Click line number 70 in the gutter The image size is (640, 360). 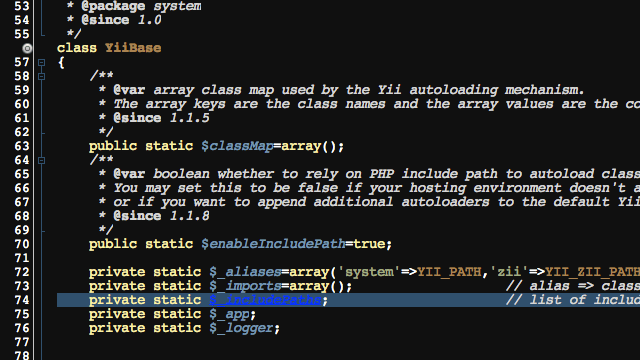pos(22,244)
